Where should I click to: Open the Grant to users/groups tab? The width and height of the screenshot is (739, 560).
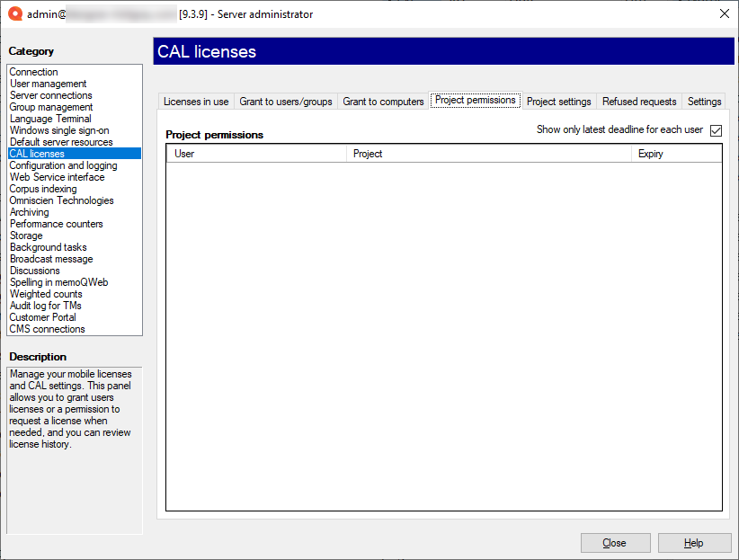pyautogui.click(x=285, y=102)
